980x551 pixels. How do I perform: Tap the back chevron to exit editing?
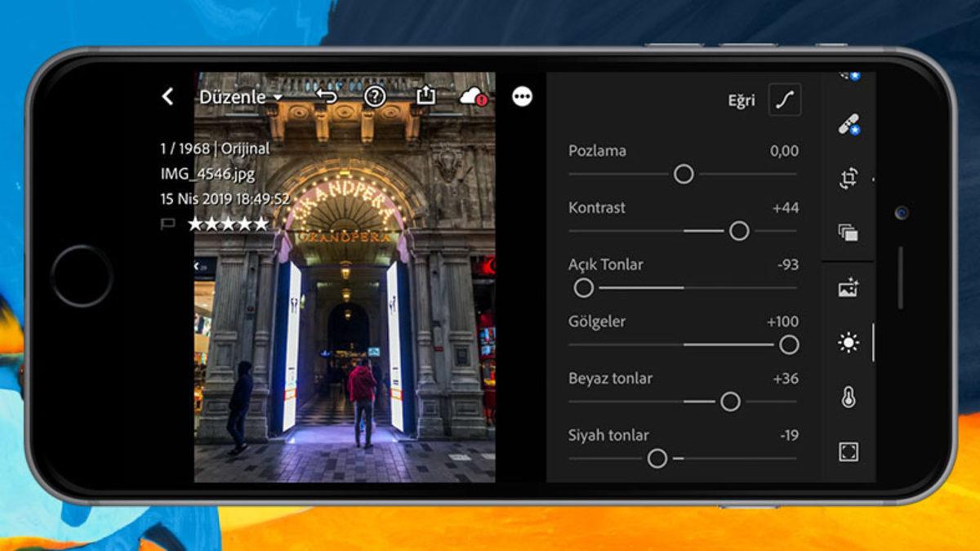click(x=167, y=96)
